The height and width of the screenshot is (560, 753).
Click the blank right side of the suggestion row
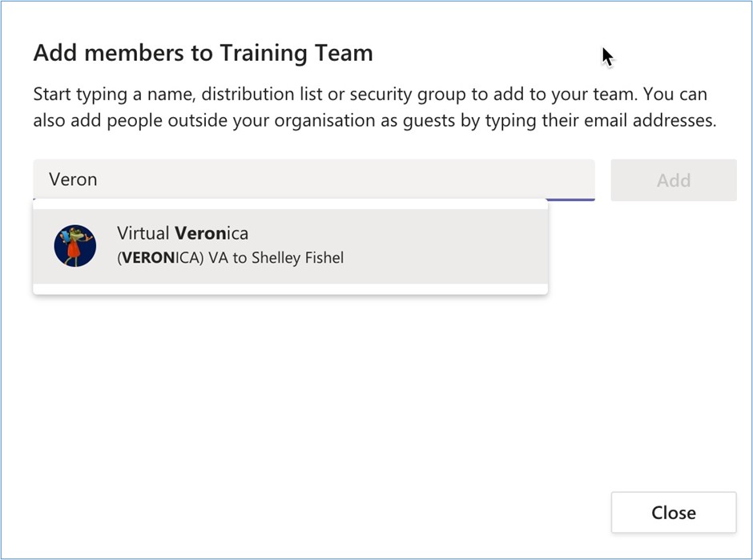click(465, 246)
